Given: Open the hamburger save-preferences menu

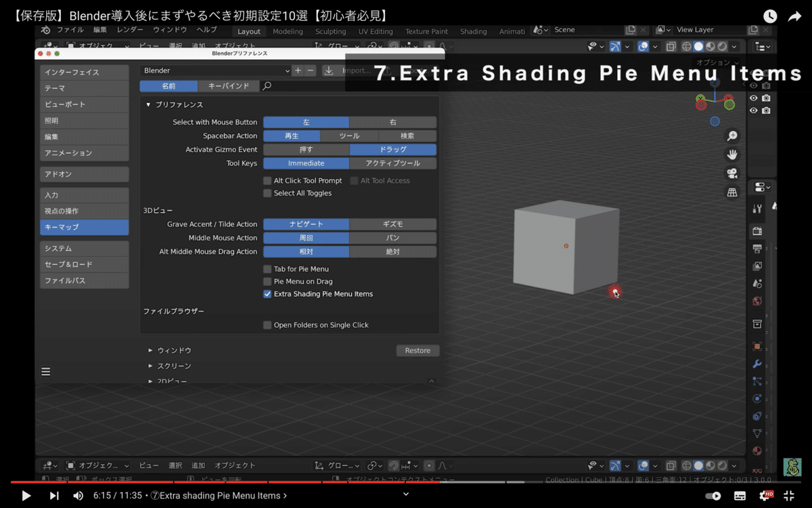Looking at the screenshot, I should [x=46, y=371].
